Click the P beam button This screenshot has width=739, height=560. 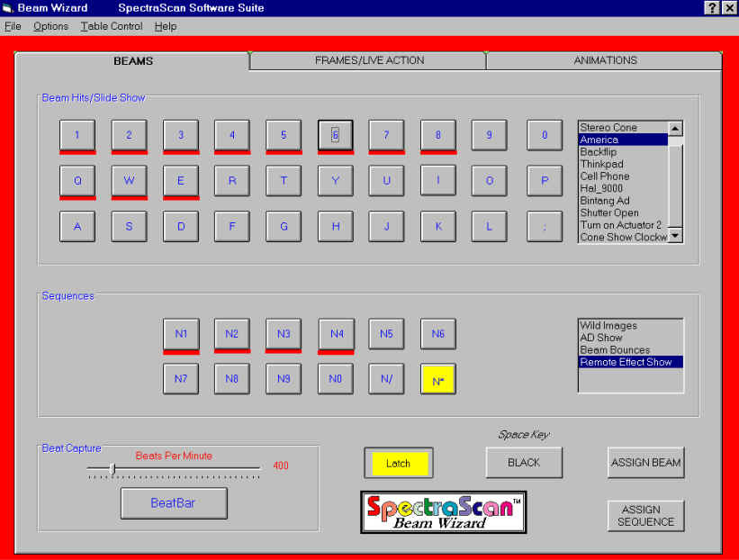[x=545, y=181]
